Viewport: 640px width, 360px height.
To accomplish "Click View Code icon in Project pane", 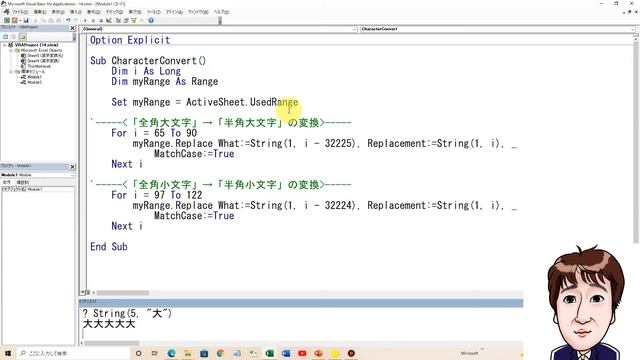I will pos(5,37).
